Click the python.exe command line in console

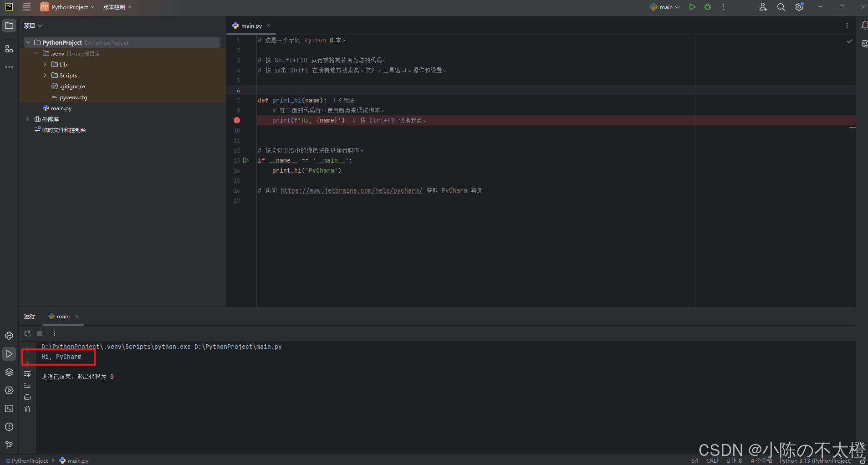pyautogui.click(x=162, y=347)
